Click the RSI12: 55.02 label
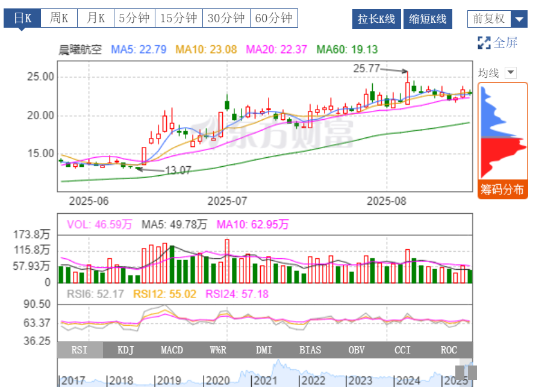 pos(164,294)
